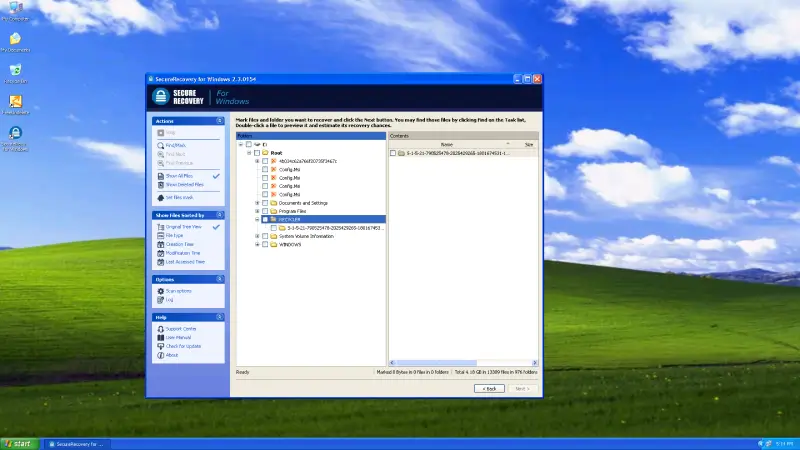Click the Contents scrollbar right arrow
The height and width of the screenshot is (450, 800).
click(535, 363)
